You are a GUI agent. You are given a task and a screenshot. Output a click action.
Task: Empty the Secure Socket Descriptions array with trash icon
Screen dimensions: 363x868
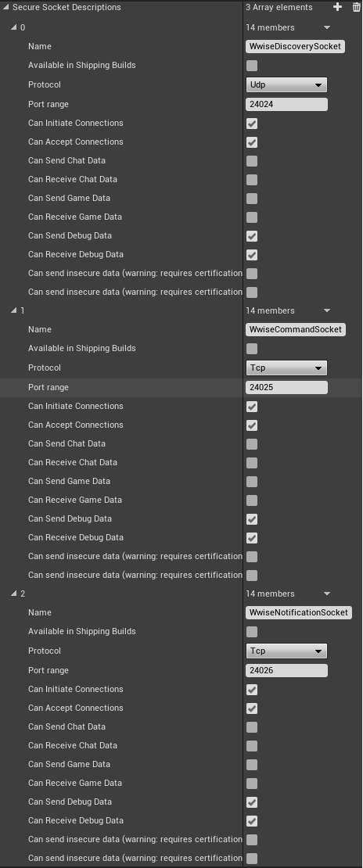pos(356,7)
